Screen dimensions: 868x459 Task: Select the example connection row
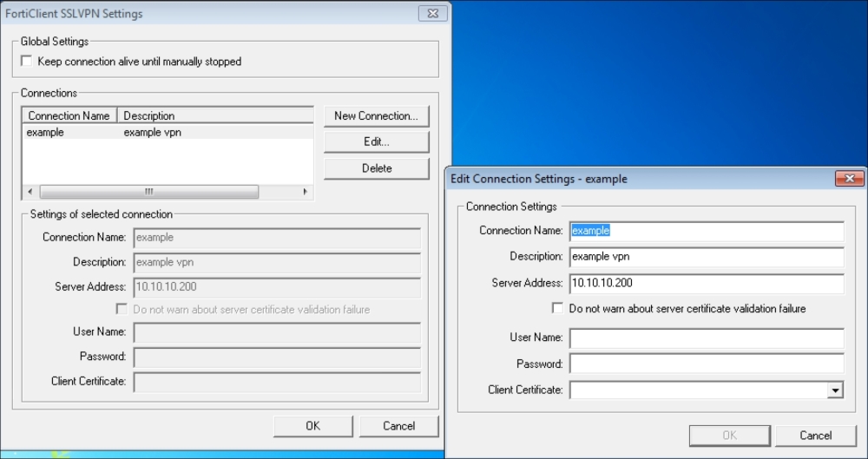104,133
